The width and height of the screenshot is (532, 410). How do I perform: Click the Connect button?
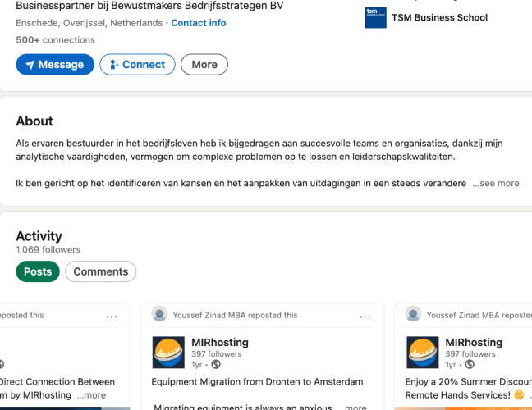(x=137, y=65)
